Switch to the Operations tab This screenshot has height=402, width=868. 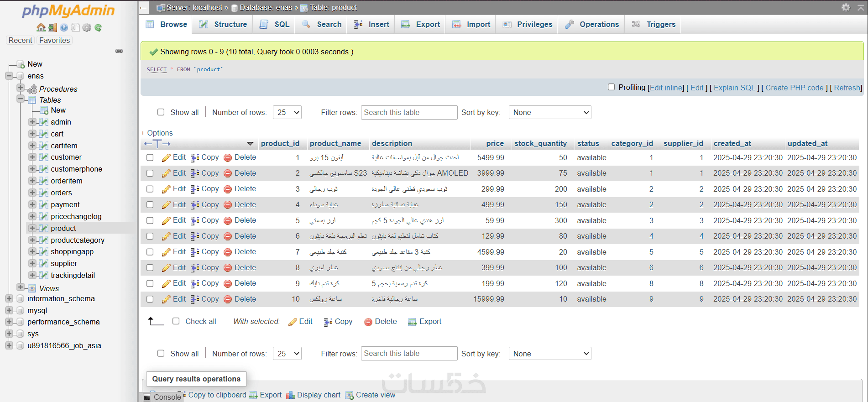(x=592, y=24)
